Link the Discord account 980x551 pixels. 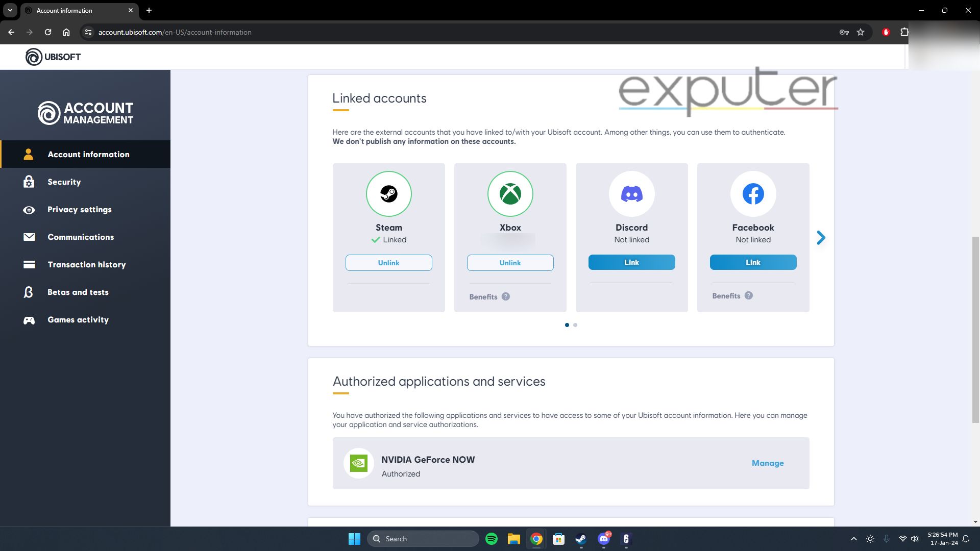[631, 262]
